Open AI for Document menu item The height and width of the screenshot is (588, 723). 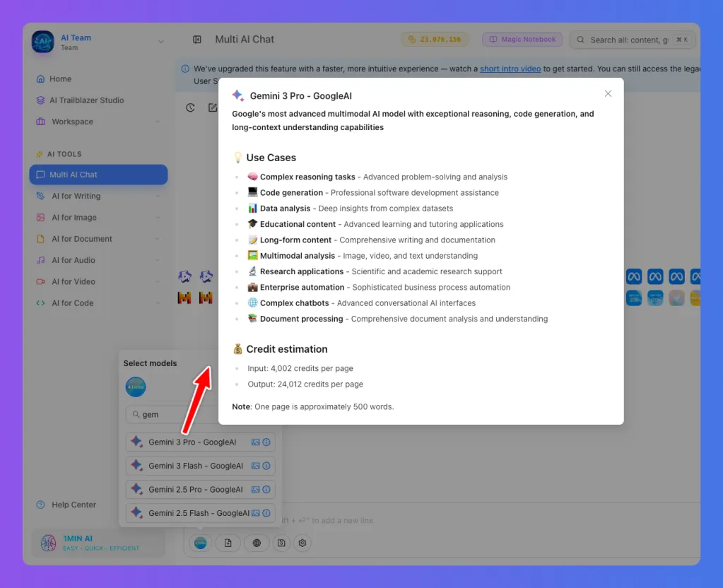point(98,239)
